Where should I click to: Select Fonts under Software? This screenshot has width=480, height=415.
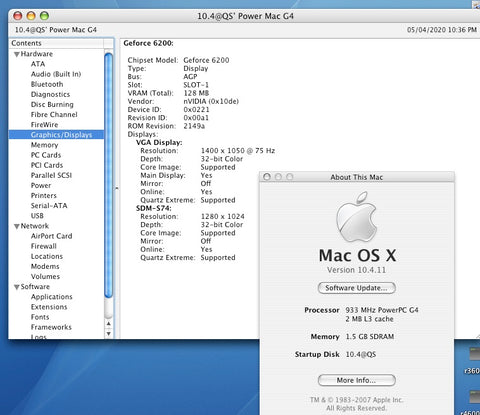(40, 317)
